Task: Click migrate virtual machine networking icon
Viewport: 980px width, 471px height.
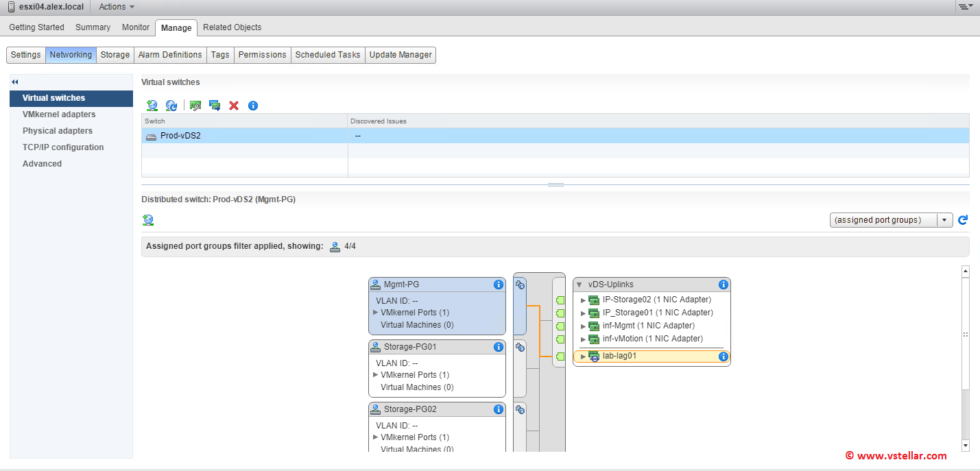Action: [215, 106]
